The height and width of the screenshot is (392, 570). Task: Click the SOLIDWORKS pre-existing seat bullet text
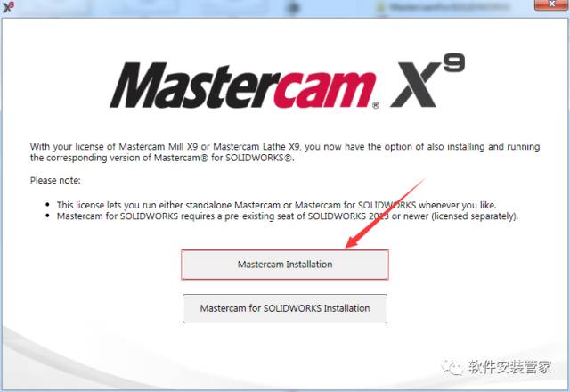tap(287, 216)
